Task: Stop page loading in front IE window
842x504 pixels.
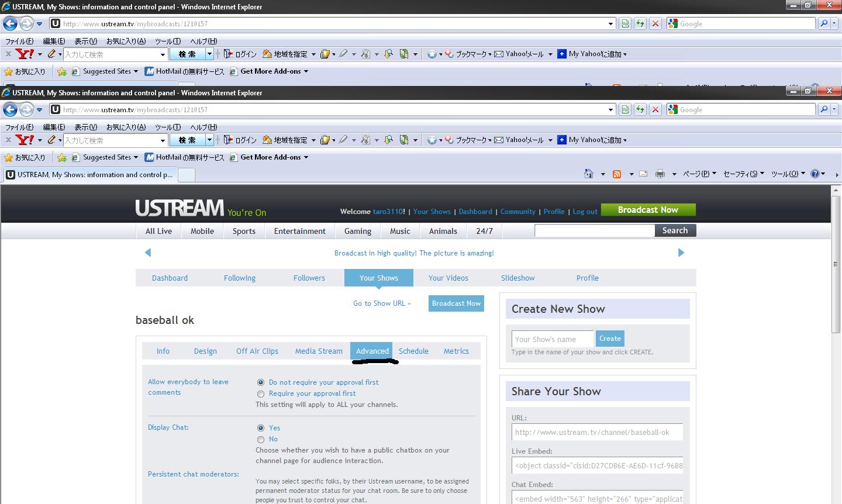Action: coord(655,109)
